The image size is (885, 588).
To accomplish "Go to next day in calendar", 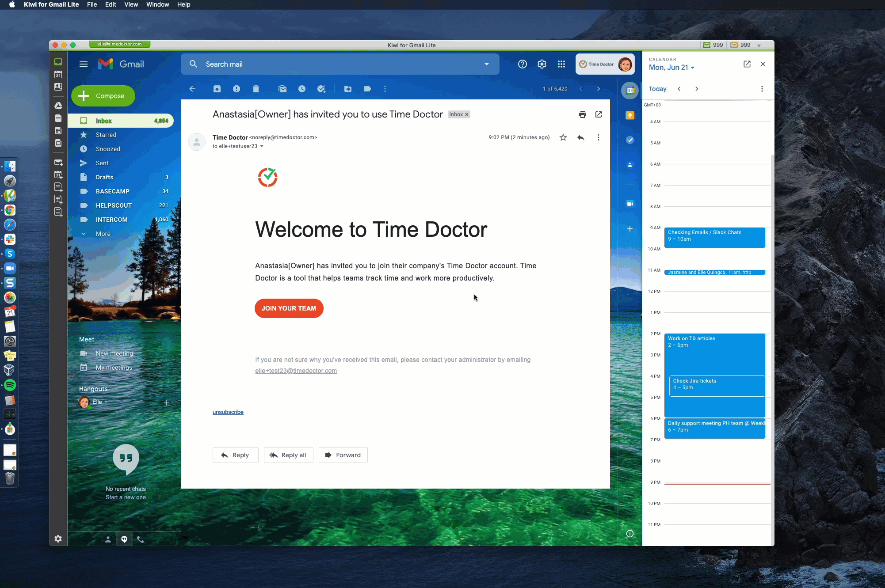I will tap(697, 89).
